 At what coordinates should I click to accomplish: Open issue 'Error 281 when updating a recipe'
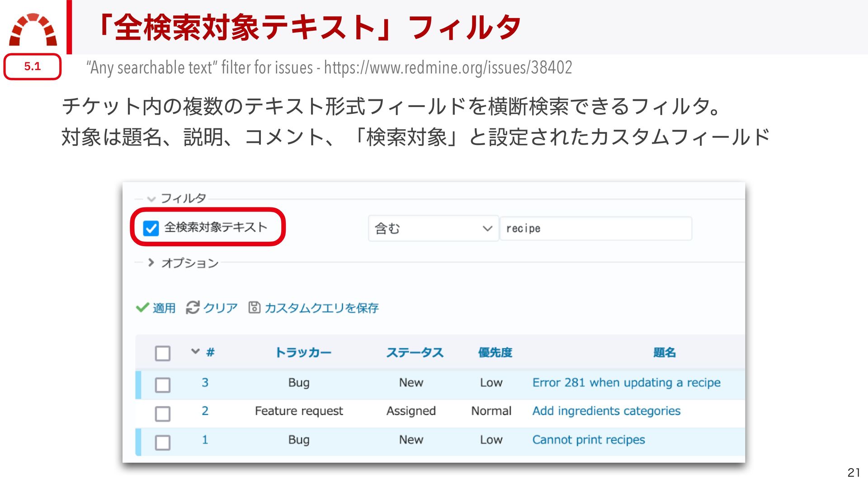tap(626, 383)
